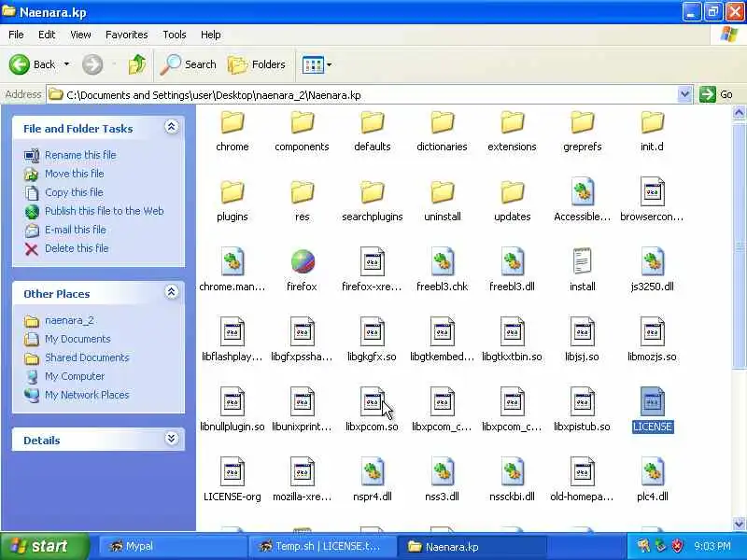Expand the Details panel
This screenshot has height=560, width=747.
[x=172, y=439]
